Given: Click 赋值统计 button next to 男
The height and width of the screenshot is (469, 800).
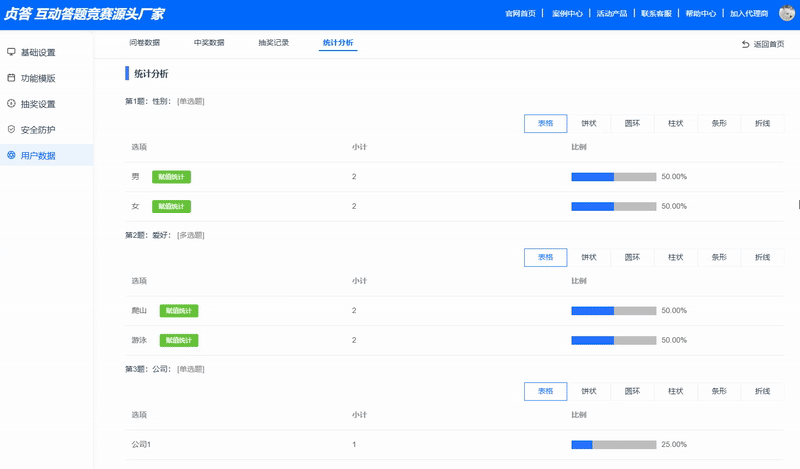Looking at the screenshot, I should click(171, 177).
